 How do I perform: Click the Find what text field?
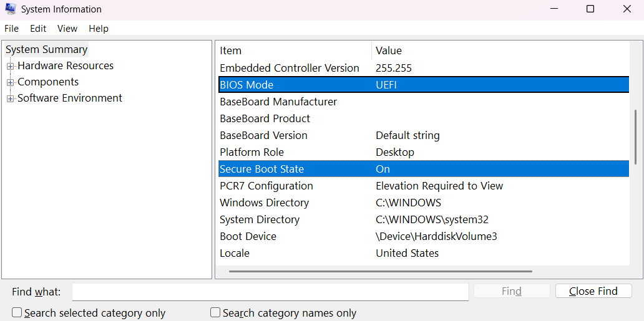click(x=270, y=292)
